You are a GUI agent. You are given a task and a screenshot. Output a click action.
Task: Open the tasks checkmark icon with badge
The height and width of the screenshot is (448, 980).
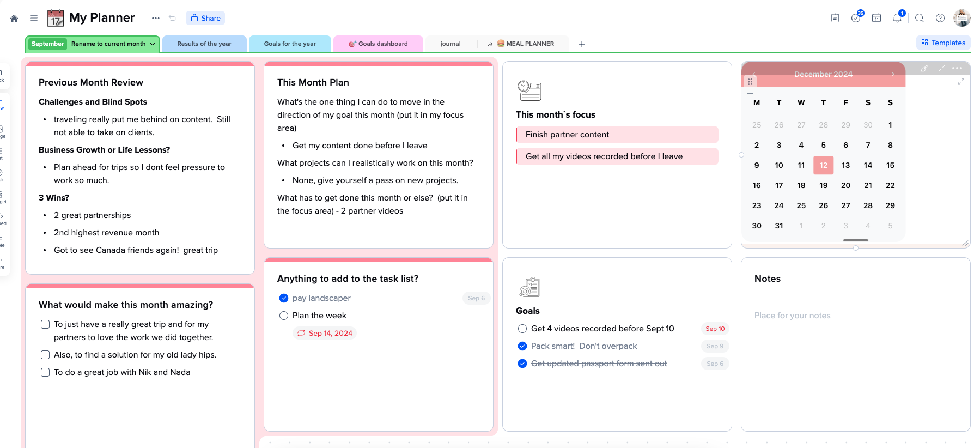point(856,18)
